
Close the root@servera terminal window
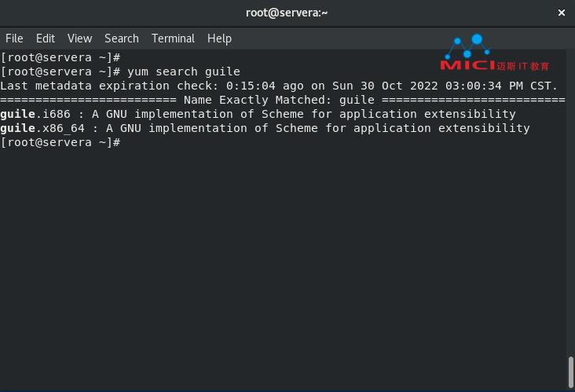562,13
